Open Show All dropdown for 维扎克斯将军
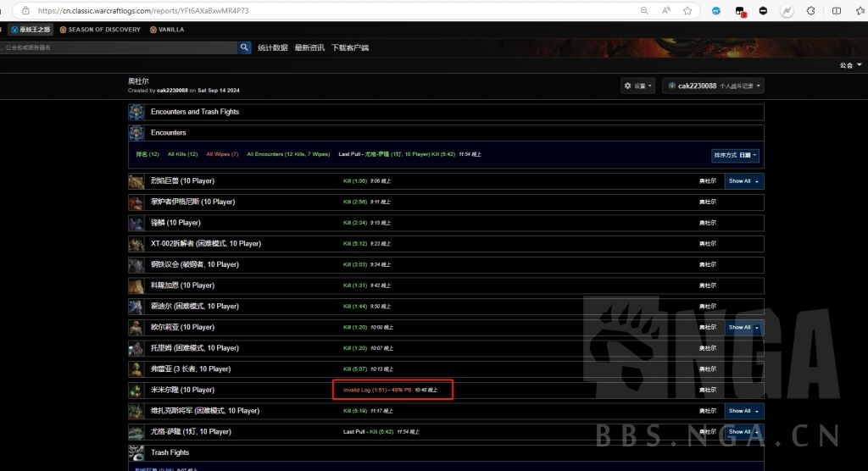Screen dimensions: 868x471 pyautogui.click(x=743, y=411)
